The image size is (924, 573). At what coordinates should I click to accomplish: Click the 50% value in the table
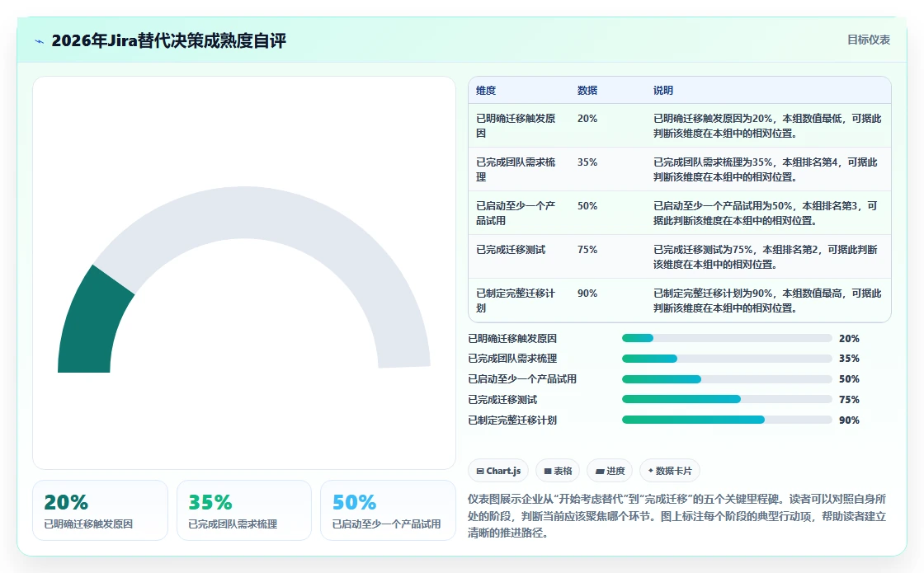(x=587, y=205)
